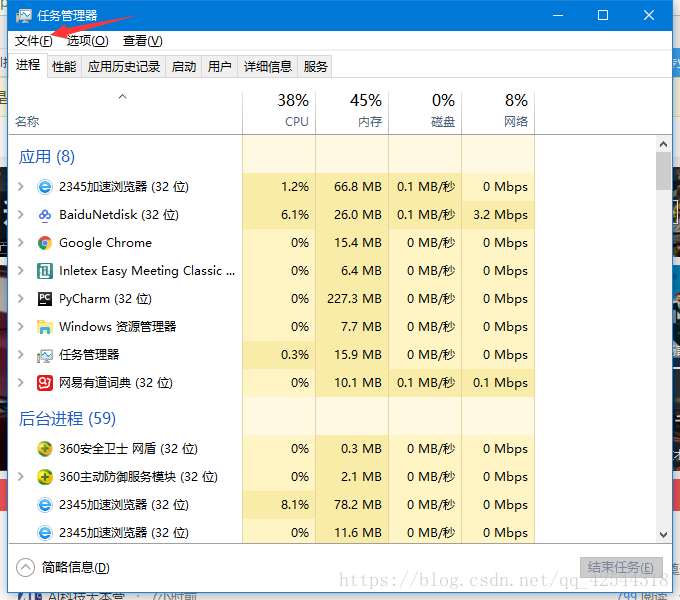Switch to the 用户 tab

click(x=219, y=67)
